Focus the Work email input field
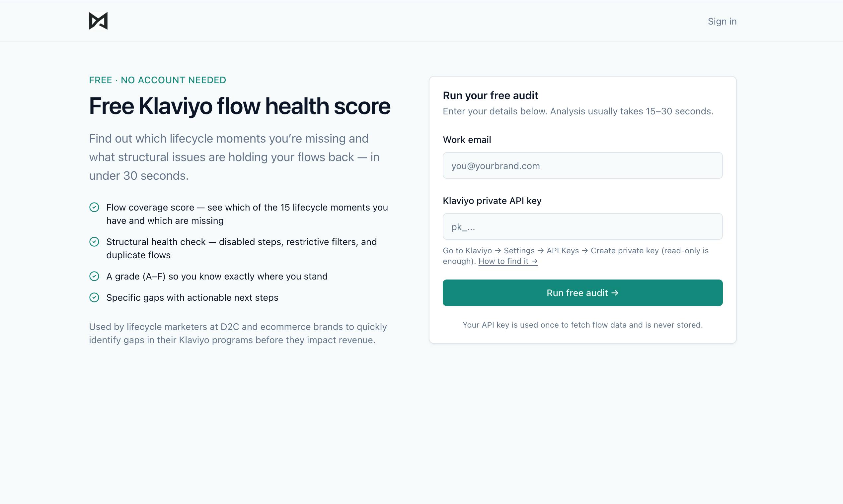 582,165
